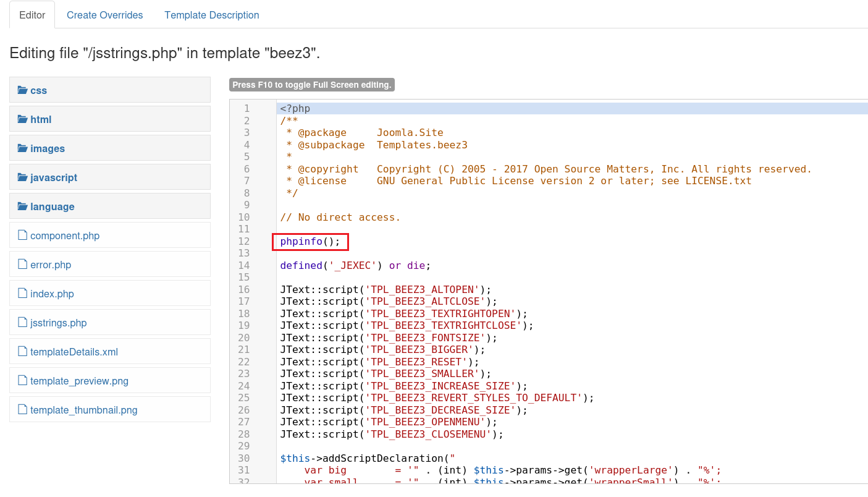Expand the javascript folder label
The height and width of the screenshot is (497, 868).
pyautogui.click(x=54, y=177)
